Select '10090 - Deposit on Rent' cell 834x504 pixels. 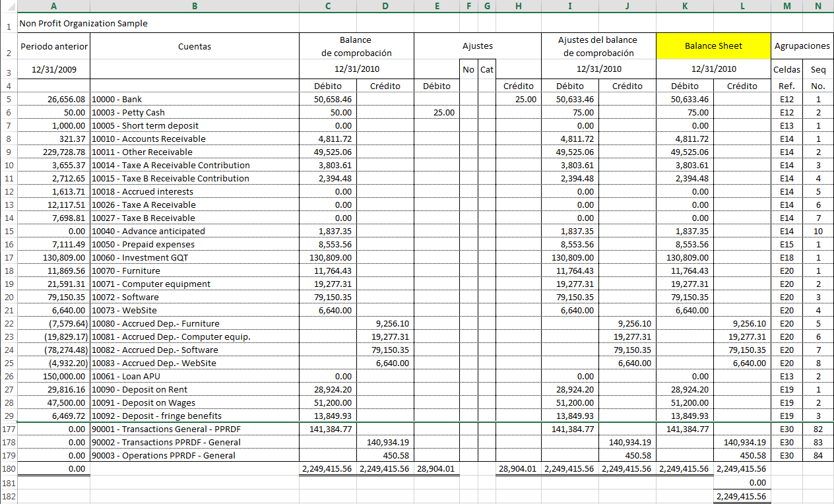click(194, 389)
